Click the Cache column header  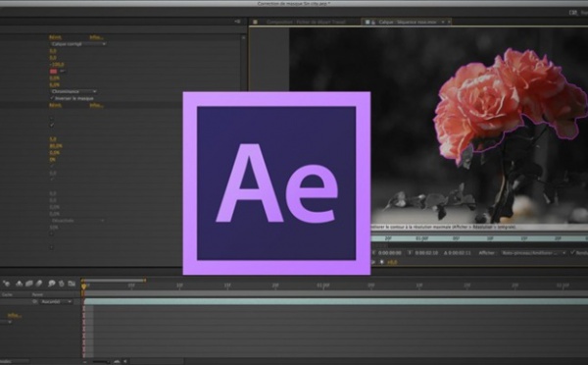coord(7,294)
